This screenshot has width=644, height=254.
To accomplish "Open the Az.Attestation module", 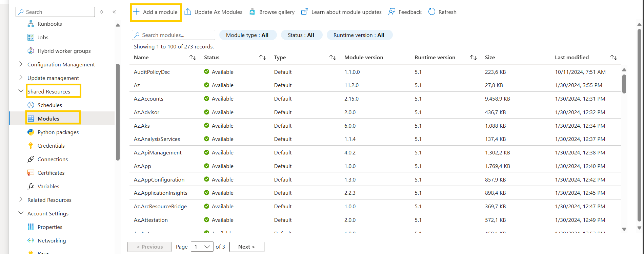I will pos(150,220).
